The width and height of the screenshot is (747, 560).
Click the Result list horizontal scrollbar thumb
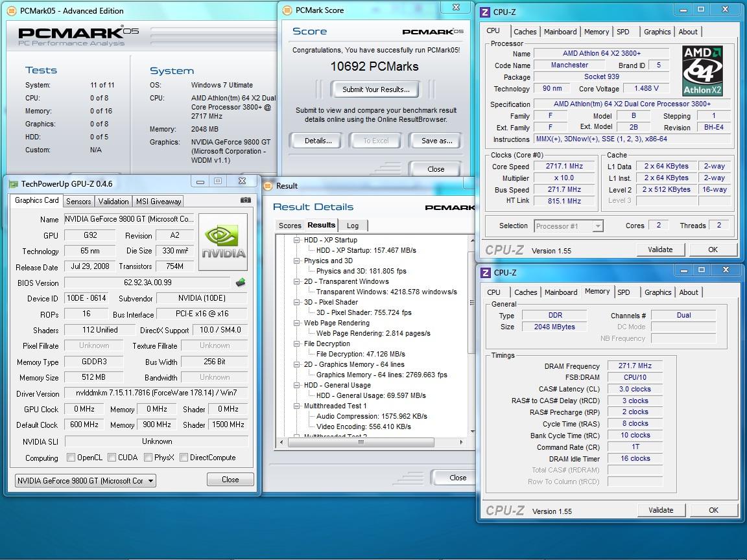coord(361,443)
